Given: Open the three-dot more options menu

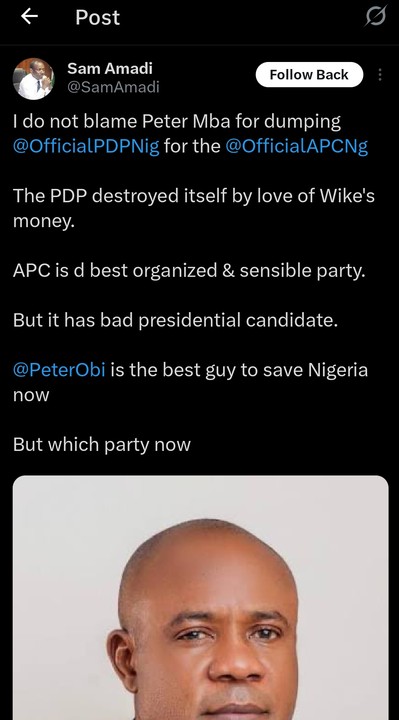Looking at the screenshot, I should coord(380,74).
